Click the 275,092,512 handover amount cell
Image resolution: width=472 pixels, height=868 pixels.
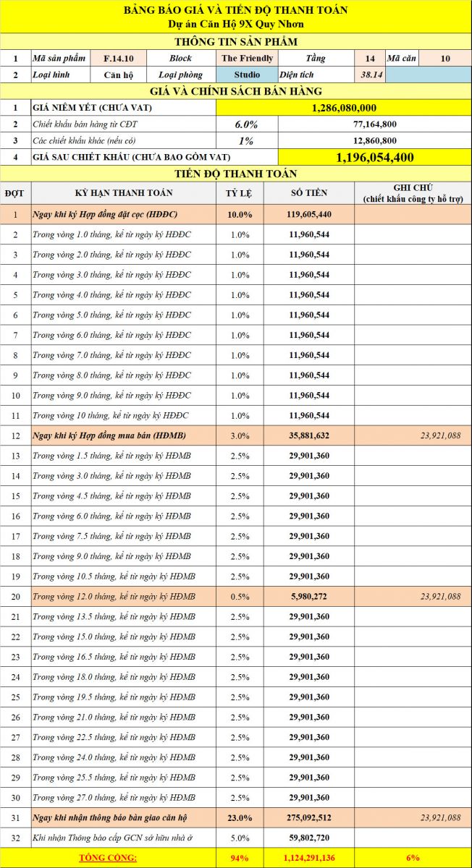click(x=309, y=818)
